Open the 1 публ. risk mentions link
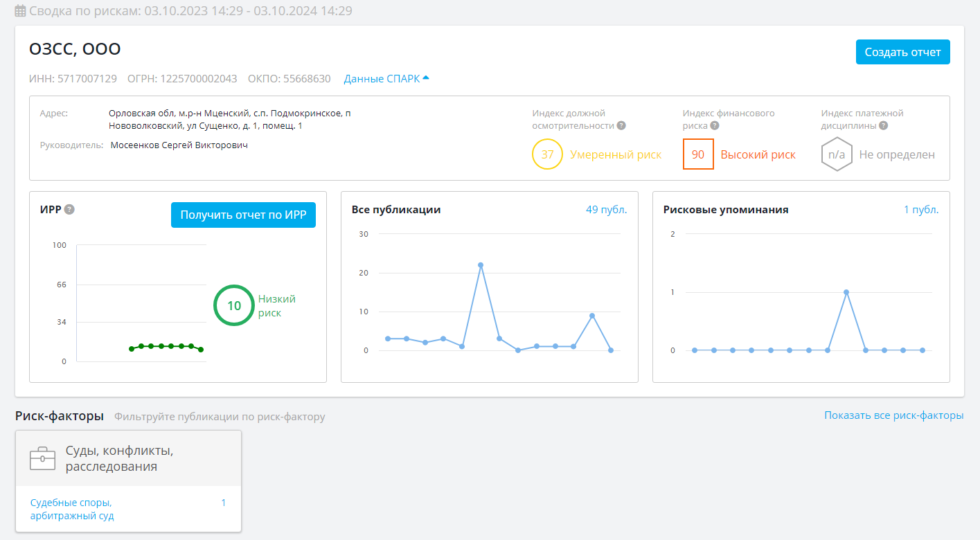Image resolution: width=980 pixels, height=540 pixels. (x=921, y=210)
